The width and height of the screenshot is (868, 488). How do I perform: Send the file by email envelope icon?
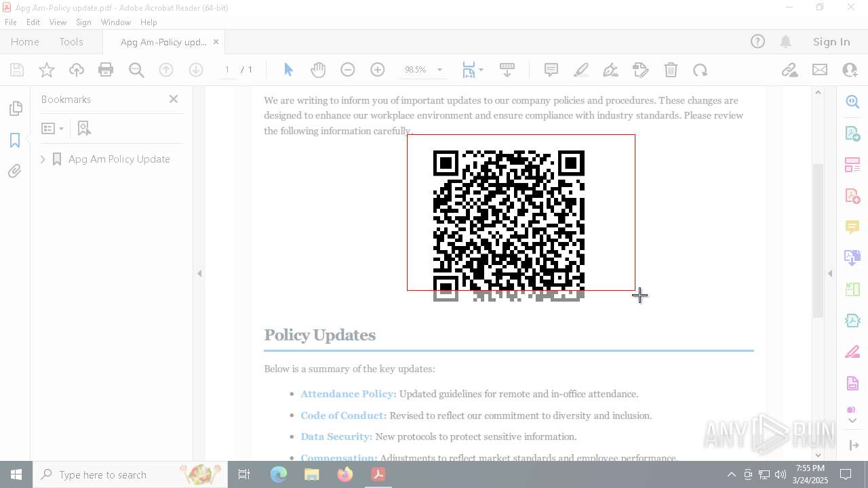click(820, 70)
